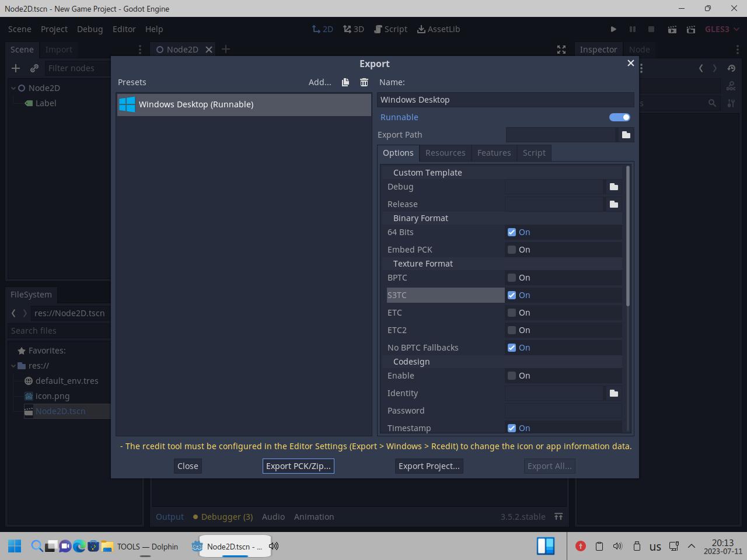Open File Explorer from taskbar

(107, 546)
